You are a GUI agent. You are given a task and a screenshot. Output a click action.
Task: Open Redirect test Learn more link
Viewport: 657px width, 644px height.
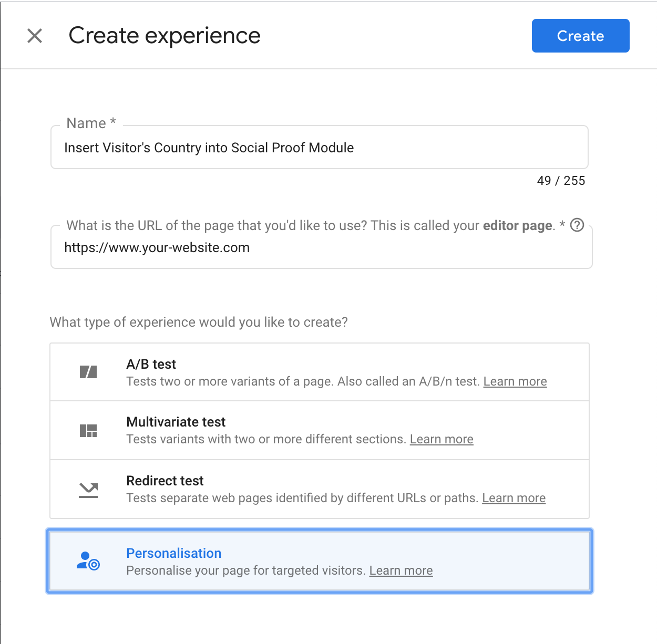click(x=514, y=498)
